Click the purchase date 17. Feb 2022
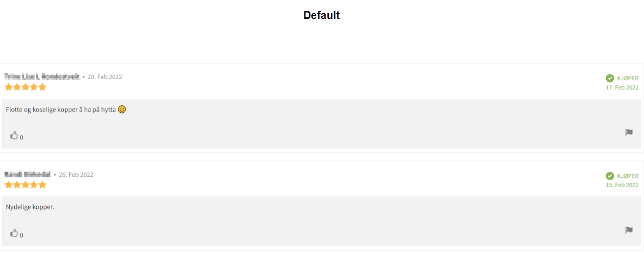 pos(622,87)
